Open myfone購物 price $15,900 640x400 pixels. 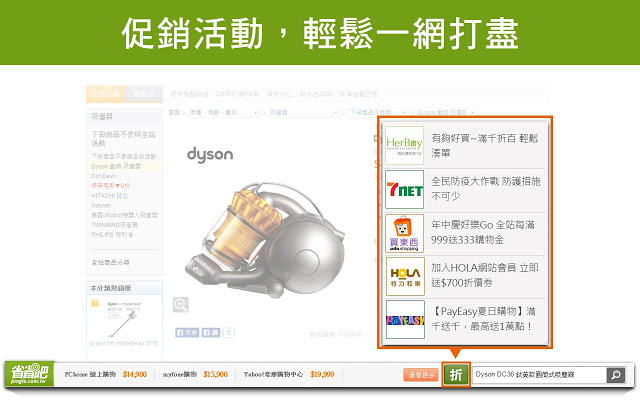coord(195,374)
